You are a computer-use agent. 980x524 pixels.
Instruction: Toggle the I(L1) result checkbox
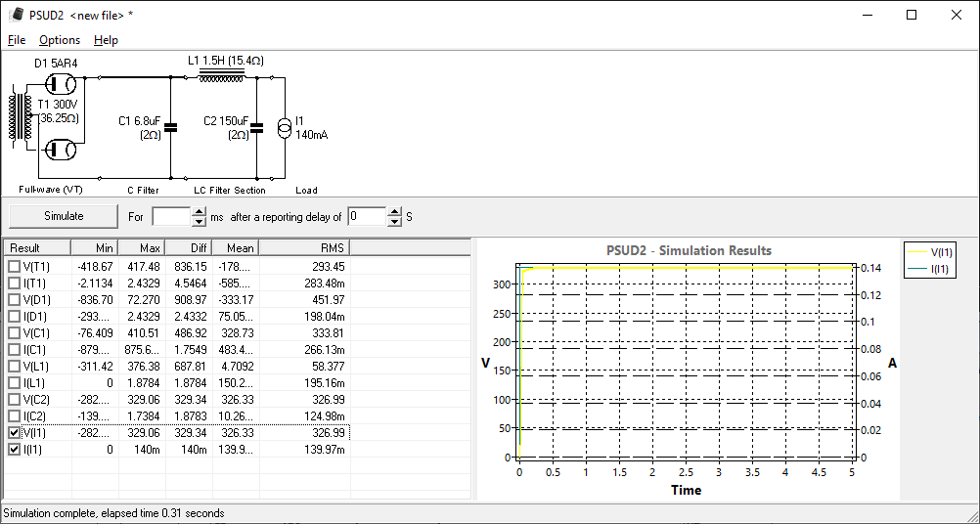point(15,383)
